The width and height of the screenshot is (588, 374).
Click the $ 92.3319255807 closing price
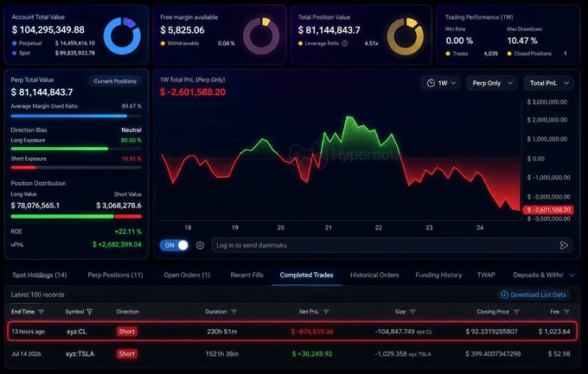click(x=491, y=332)
